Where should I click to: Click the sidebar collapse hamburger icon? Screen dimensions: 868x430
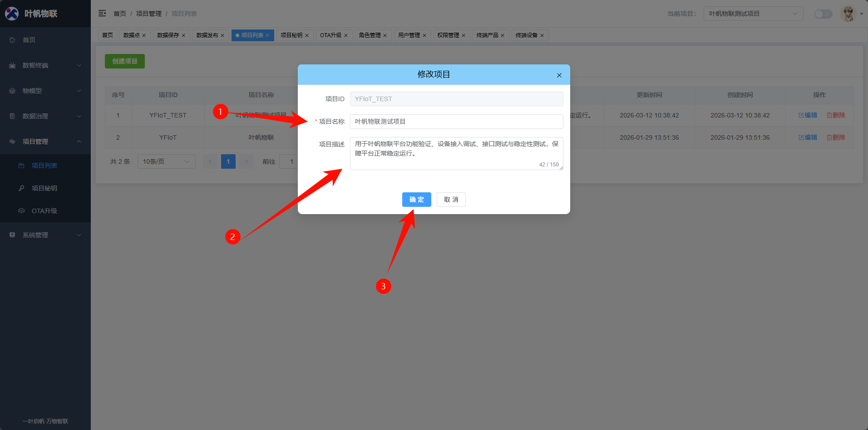point(102,13)
